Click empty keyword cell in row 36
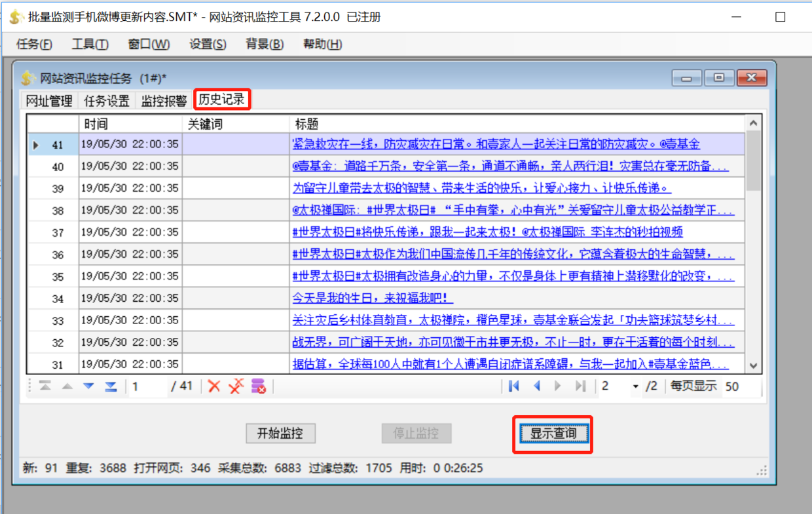Image resolution: width=812 pixels, height=514 pixels. (x=236, y=254)
